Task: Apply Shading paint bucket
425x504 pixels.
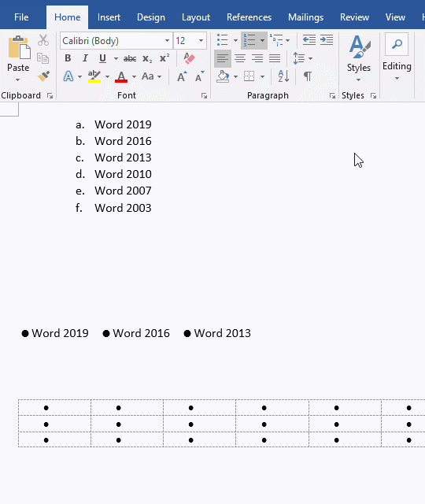Action: [x=223, y=76]
